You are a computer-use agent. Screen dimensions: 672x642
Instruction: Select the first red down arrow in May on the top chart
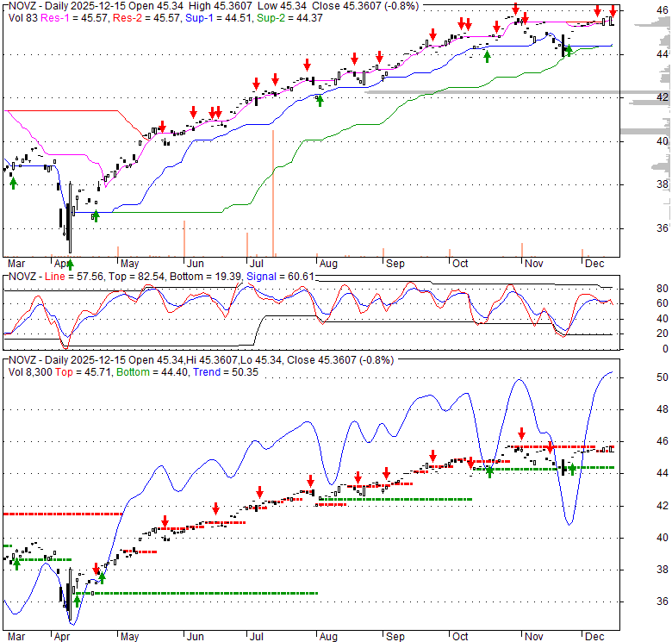click(161, 126)
